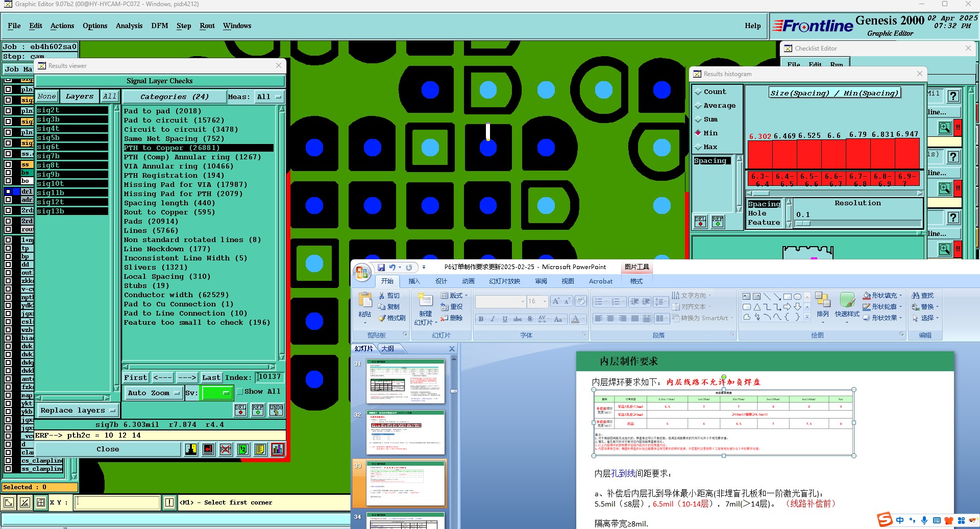Image resolution: width=980 pixels, height=529 pixels.
Task: Select the Count radio button
Action: 698,92
